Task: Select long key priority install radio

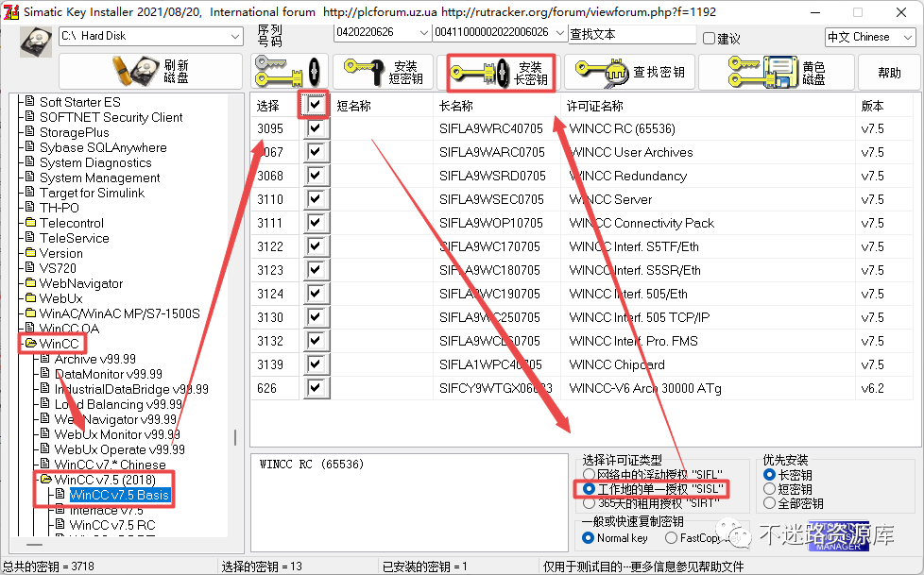Action: click(769, 474)
